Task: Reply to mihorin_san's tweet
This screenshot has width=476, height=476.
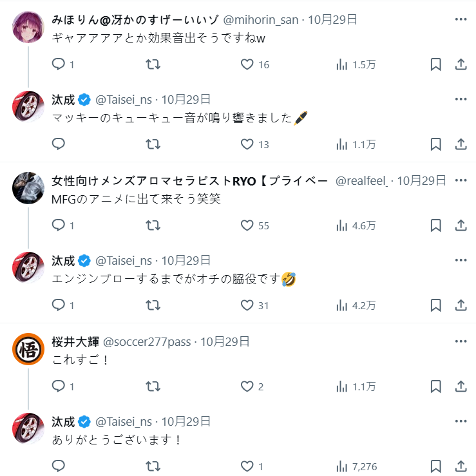Action: pos(59,64)
